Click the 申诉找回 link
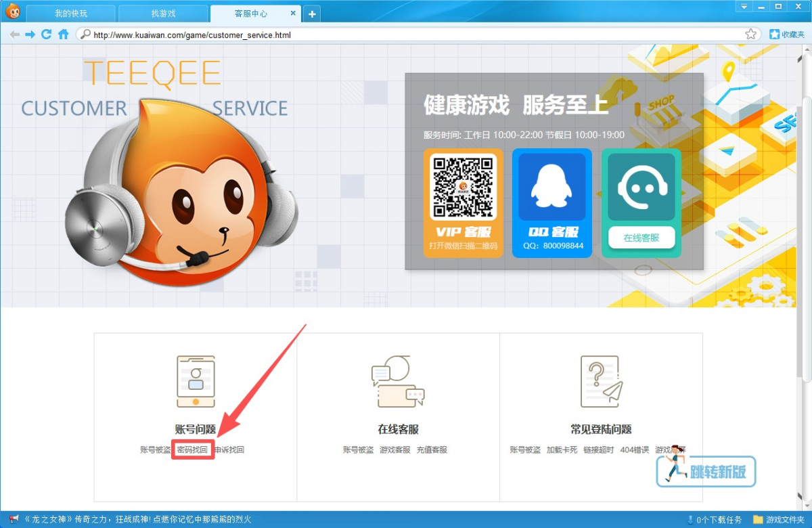This screenshot has width=812, height=528. [229, 449]
